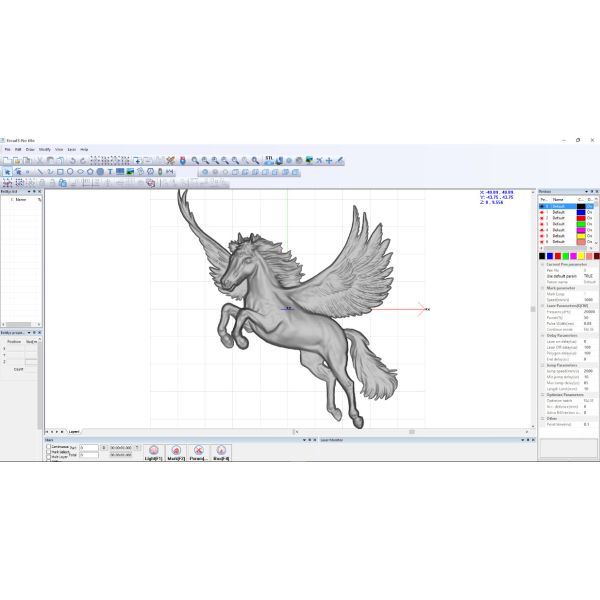Select the Line drawing tool
This screenshot has width=600, height=600.
(x=40, y=172)
